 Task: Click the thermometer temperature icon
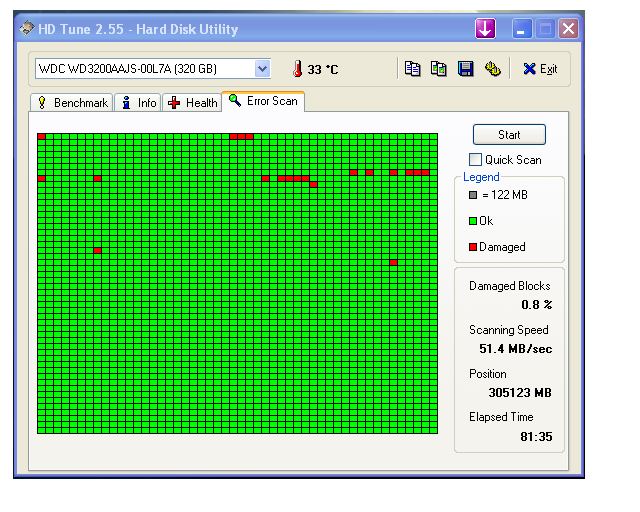pyautogui.click(x=298, y=69)
